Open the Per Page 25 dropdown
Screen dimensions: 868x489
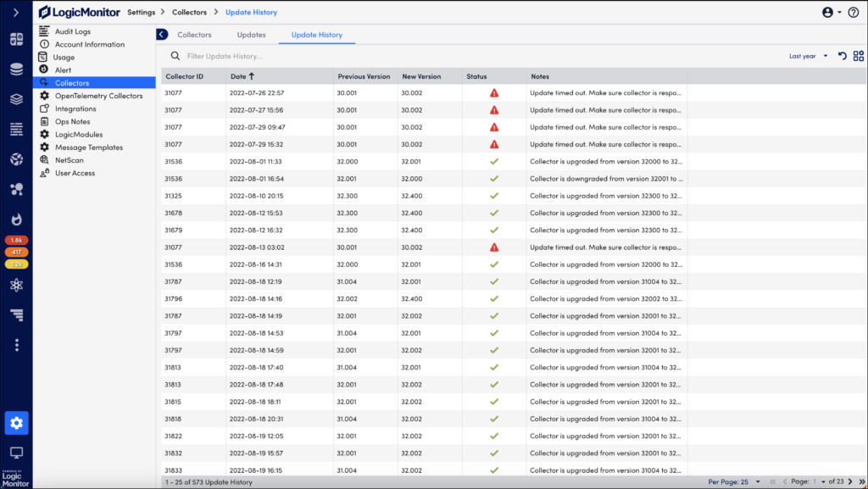pos(734,481)
